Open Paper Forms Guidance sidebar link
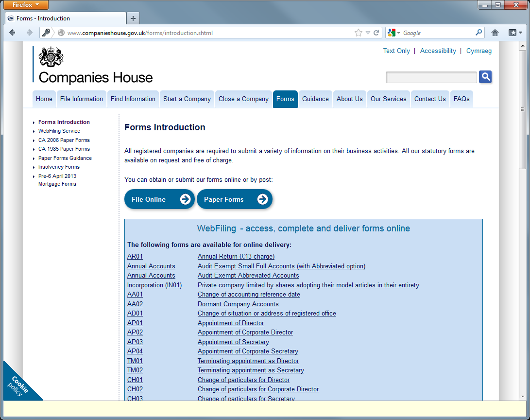 pos(65,158)
